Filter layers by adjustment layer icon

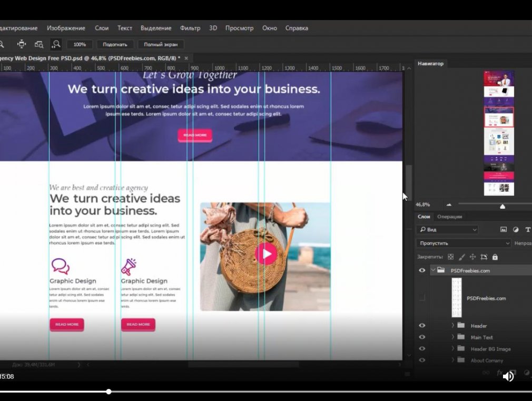(516, 230)
